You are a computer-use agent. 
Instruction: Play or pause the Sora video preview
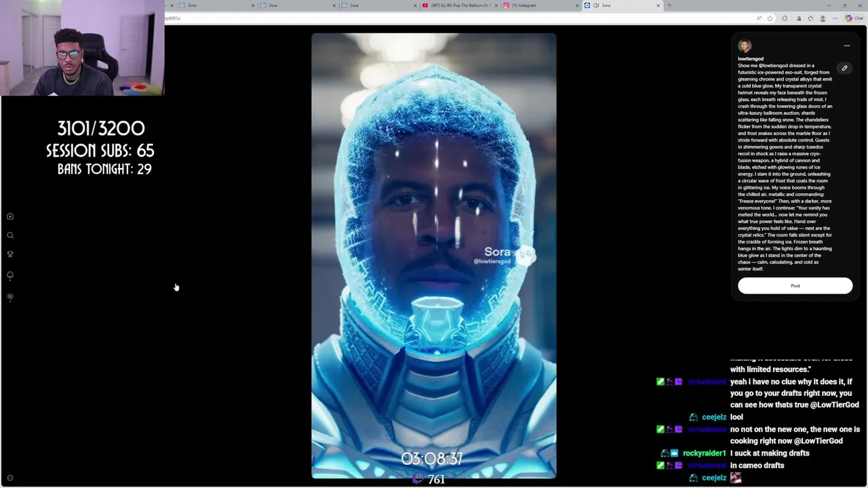(x=434, y=256)
